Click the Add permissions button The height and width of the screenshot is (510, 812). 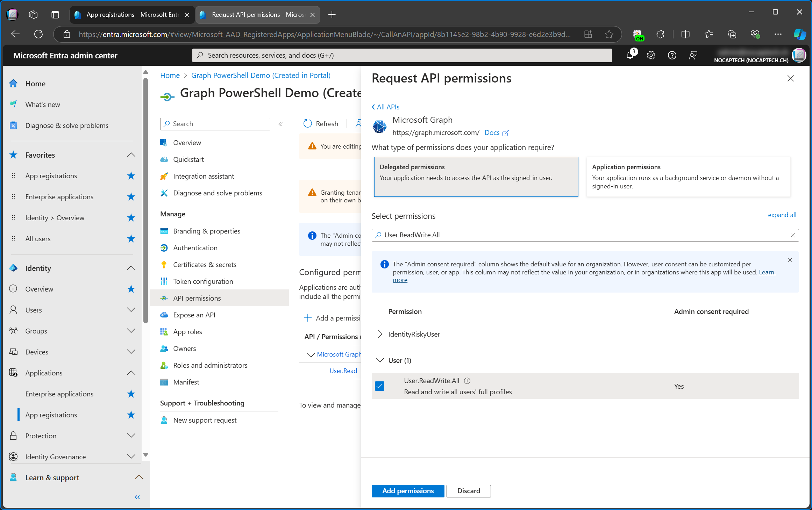click(x=408, y=491)
